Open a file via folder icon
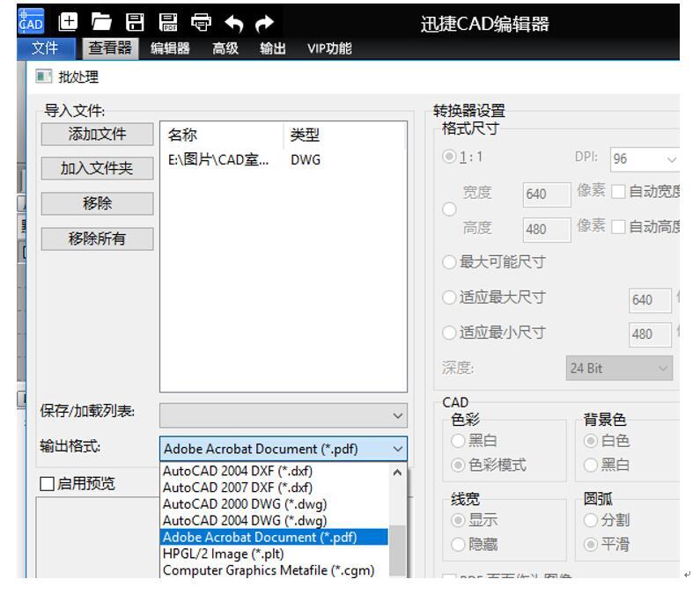The height and width of the screenshot is (594, 700). click(101, 21)
